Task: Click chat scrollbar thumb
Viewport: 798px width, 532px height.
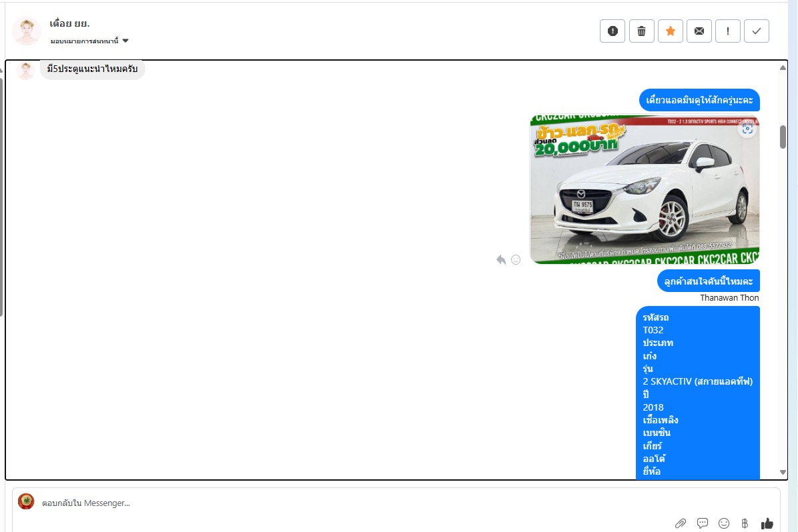Action: point(783,137)
